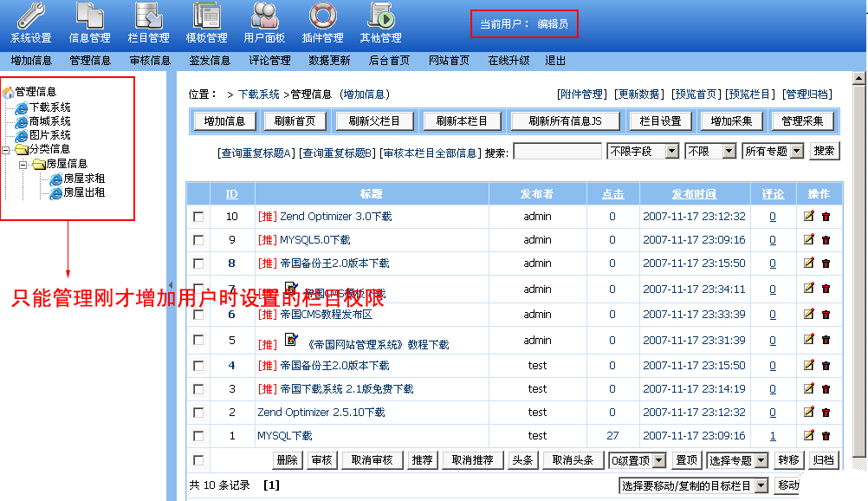Click the search keyword input field
Image resolution: width=868 pixels, height=501 pixels.
pyautogui.click(x=557, y=152)
